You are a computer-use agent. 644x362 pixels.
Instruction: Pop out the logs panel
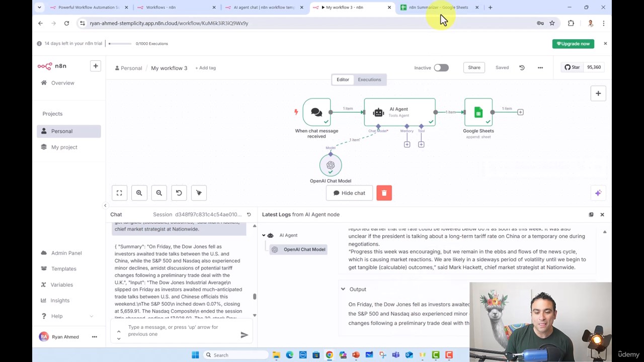pyautogui.click(x=591, y=215)
